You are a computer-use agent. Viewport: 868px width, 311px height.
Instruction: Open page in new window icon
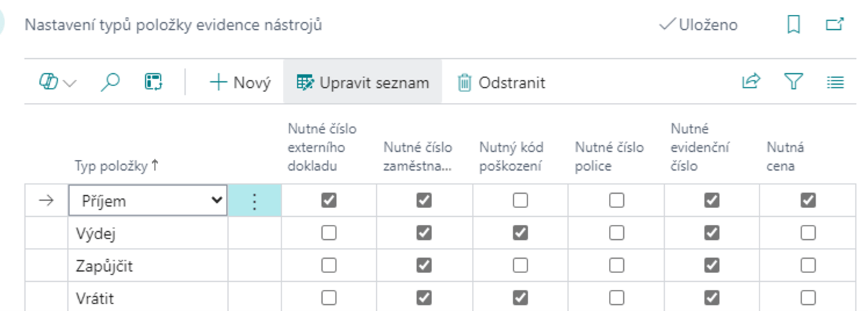tap(835, 25)
